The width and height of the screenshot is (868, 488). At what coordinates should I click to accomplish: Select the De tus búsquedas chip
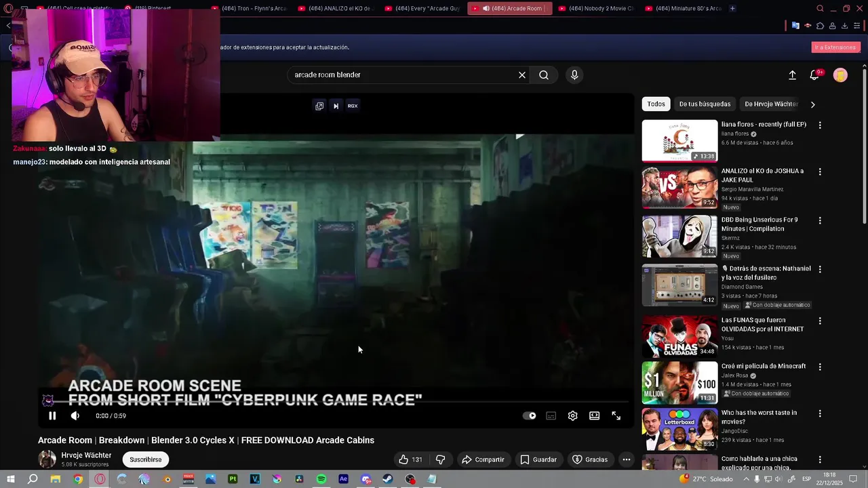(x=705, y=104)
